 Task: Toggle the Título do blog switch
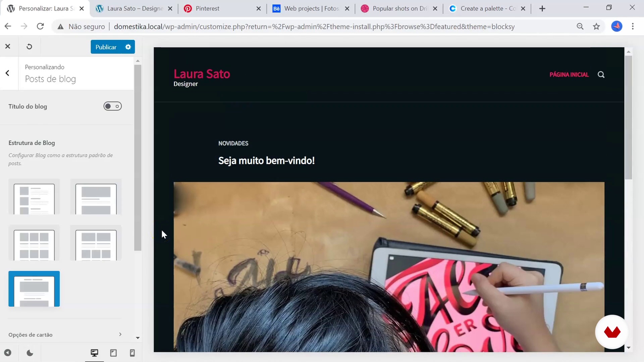[112, 106]
